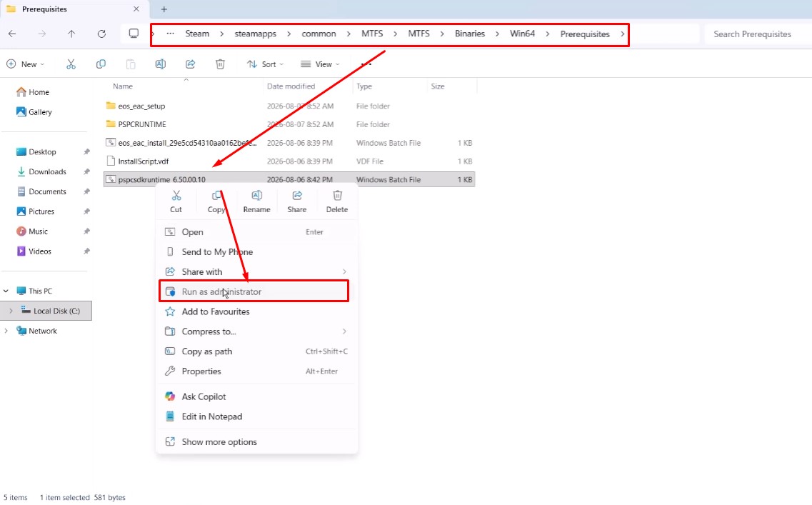Image resolution: width=812 pixels, height=505 pixels.
Task: Open a new tab with plus button
Action: 164,9
